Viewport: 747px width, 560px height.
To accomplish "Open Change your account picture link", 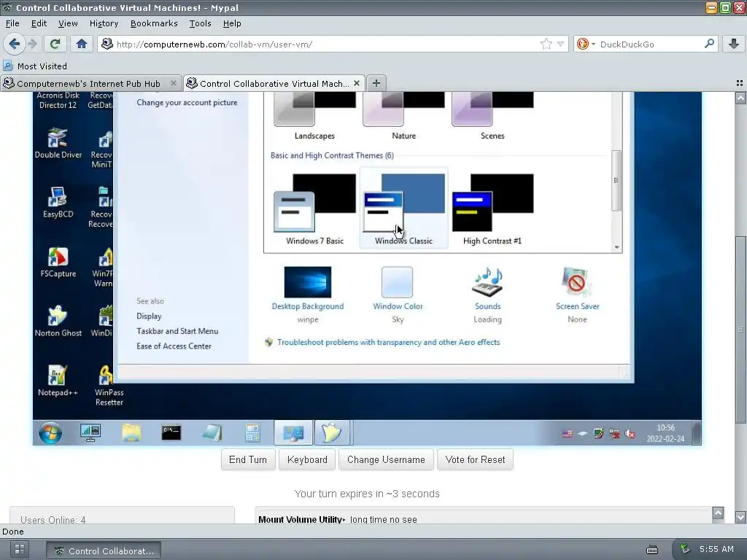I will point(187,102).
